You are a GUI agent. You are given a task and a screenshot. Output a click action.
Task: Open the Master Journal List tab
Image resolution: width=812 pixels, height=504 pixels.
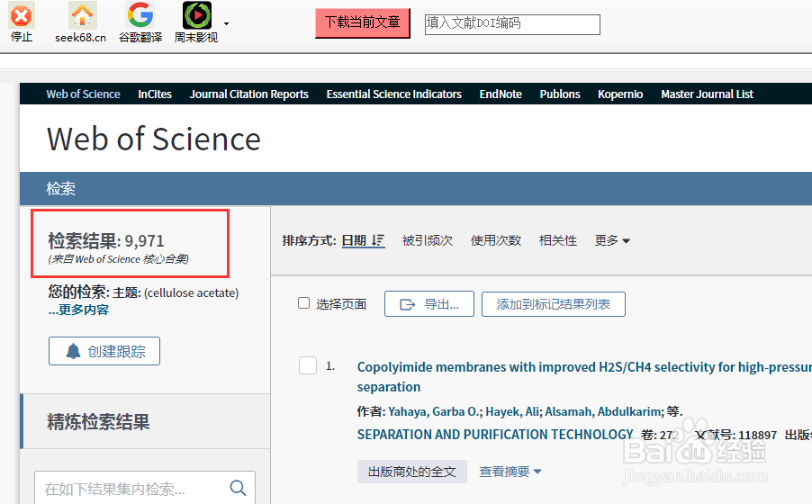coord(707,94)
